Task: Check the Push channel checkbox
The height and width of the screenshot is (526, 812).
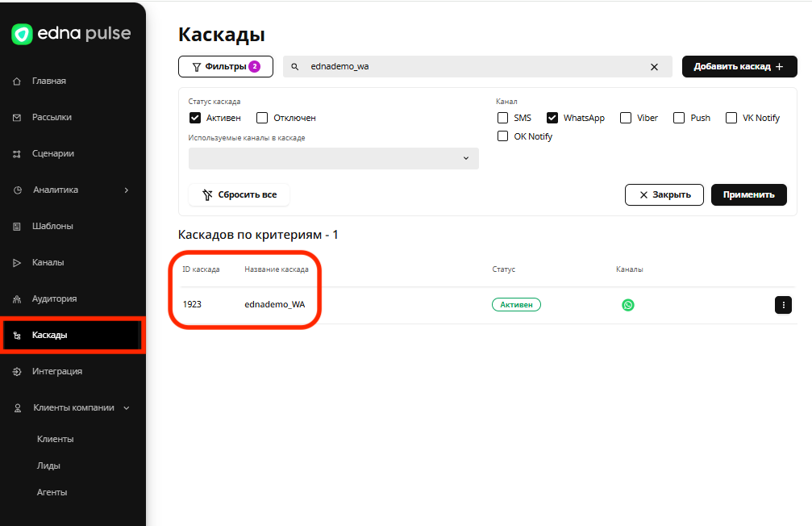Action: (x=678, y=118)
